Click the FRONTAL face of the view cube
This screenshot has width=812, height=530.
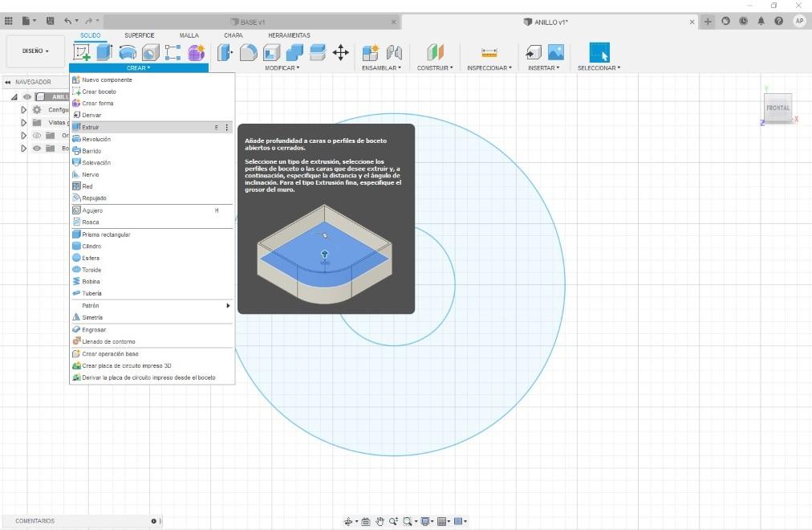[777, 108]
